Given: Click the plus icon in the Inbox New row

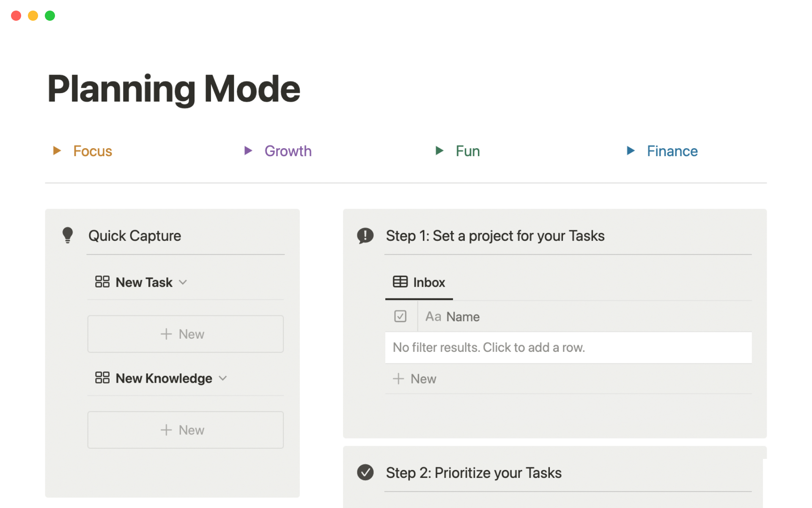Looking at the screenshot, I should (x=398, y=378).
